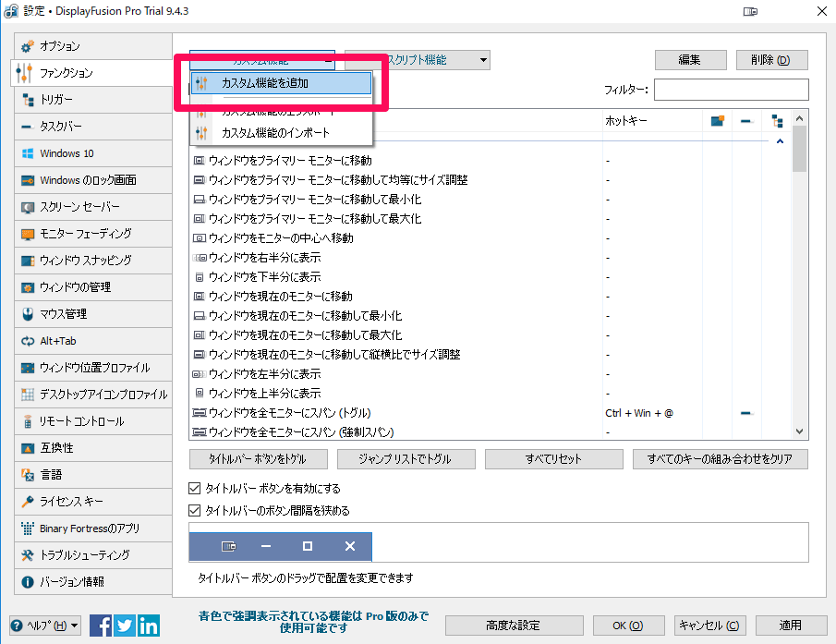Click the バージョン情報 info icon
Viewport: 836px width, 644px height.
[x=28, y=582]
